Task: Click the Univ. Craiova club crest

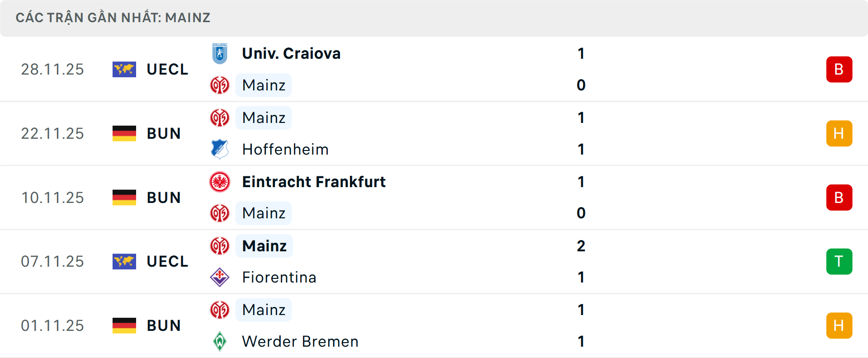Action: tap(220, 54)
